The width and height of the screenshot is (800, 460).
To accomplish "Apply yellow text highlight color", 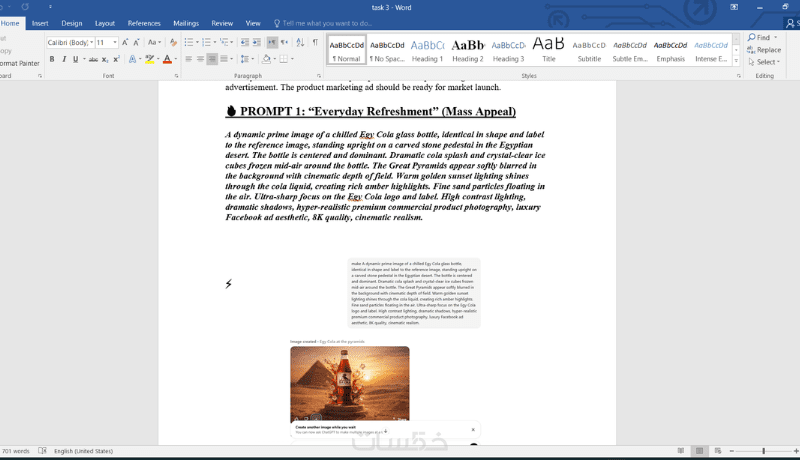I will (x=149, y=59).
